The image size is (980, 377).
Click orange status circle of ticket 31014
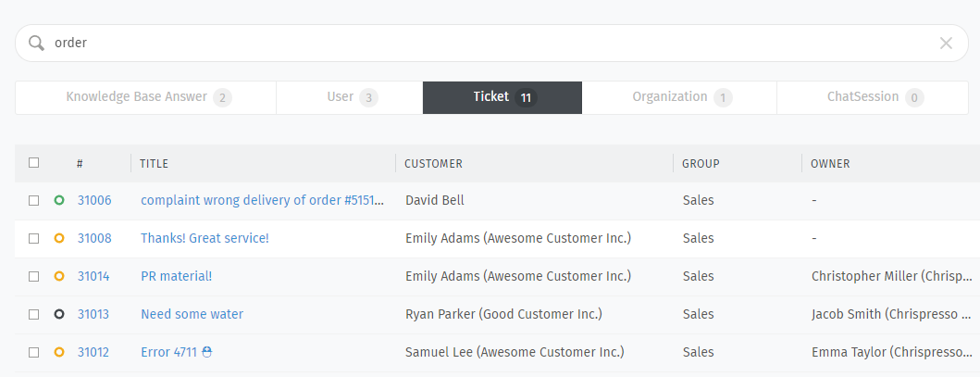pyautogui.click(x=59, y=276)
